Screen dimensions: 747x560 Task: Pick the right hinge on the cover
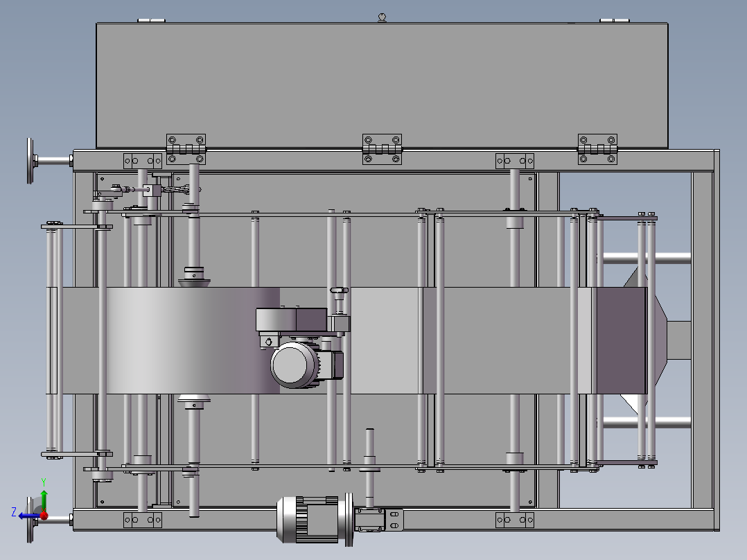point(597,149)
